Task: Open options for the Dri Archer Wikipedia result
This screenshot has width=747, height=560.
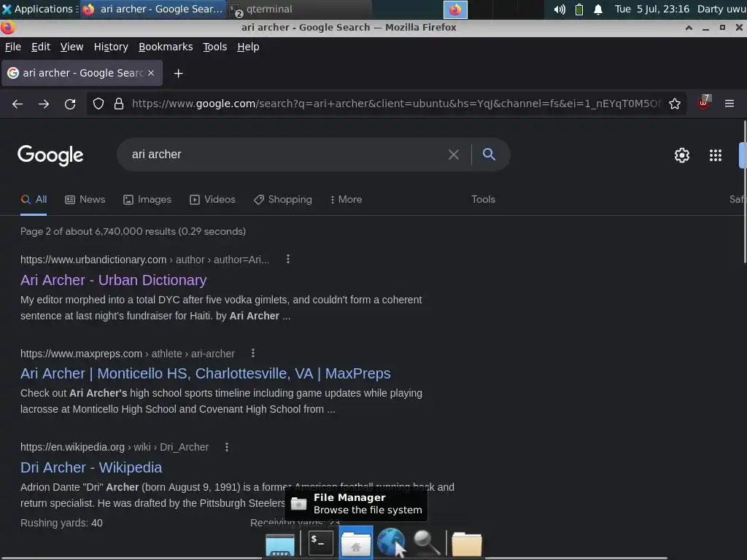Action: pyautogui.click(x=227, y=447)
